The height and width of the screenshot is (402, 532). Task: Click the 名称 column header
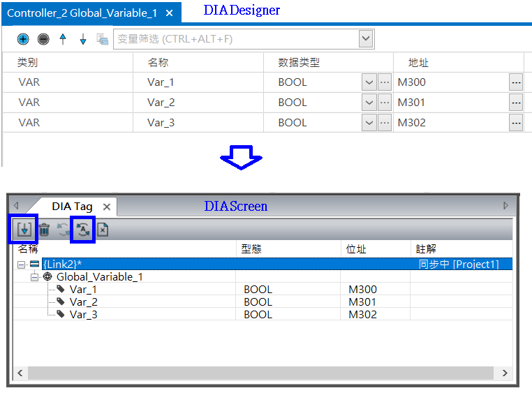[198, 62]
